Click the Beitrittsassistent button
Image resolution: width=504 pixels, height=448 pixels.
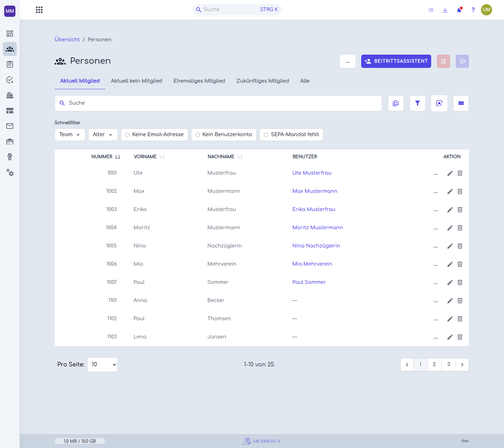coord(396,61)
